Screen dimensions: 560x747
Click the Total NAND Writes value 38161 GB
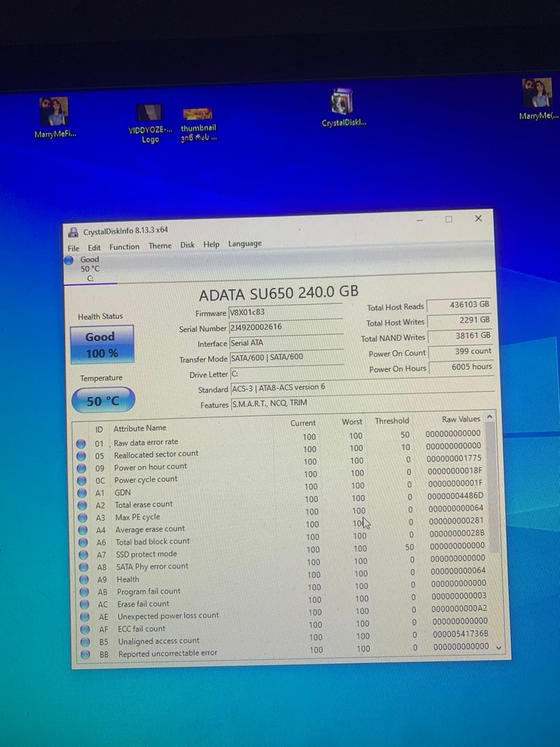point(460,336)
